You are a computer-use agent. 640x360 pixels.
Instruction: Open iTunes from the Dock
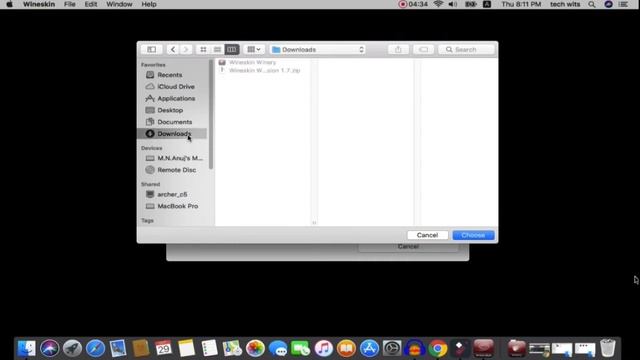(324, 349)
